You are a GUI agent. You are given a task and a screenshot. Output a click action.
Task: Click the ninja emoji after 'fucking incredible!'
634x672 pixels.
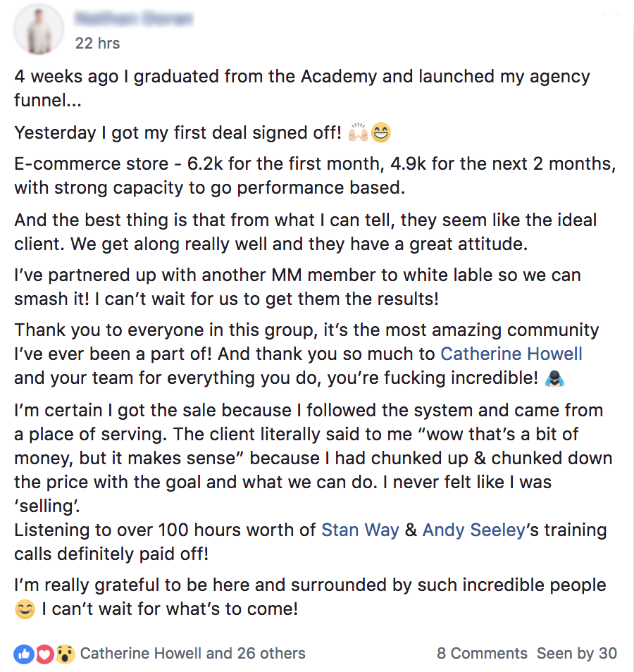(556, 378)
